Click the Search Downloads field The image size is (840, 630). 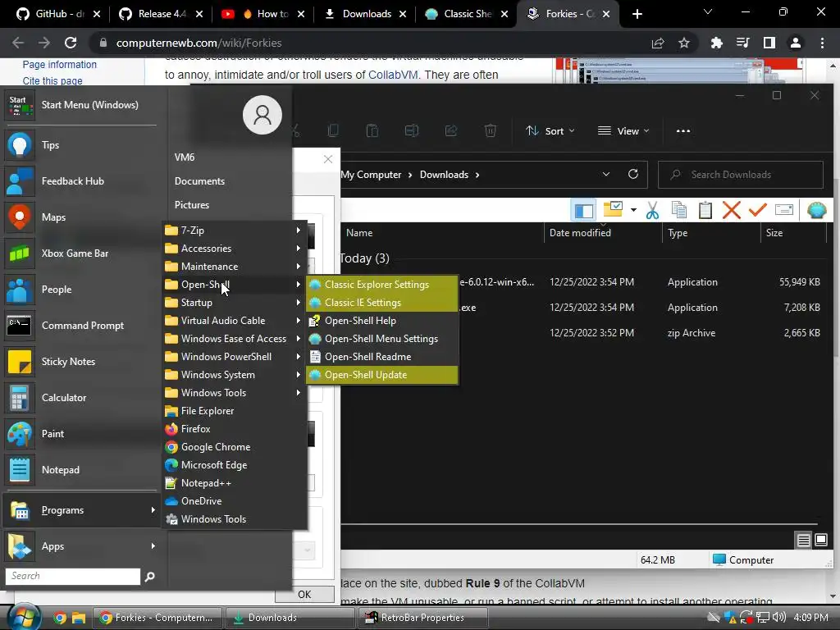pyautogui.click(x=741, y=175)
